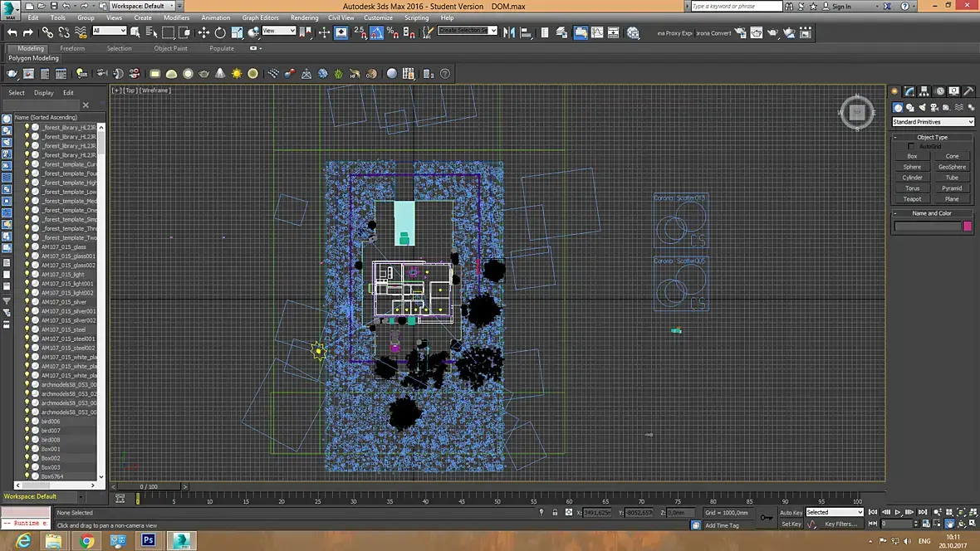Switch to the Freeform ribbon tab
The image size is (980, 551).
(x=72, y=48)
